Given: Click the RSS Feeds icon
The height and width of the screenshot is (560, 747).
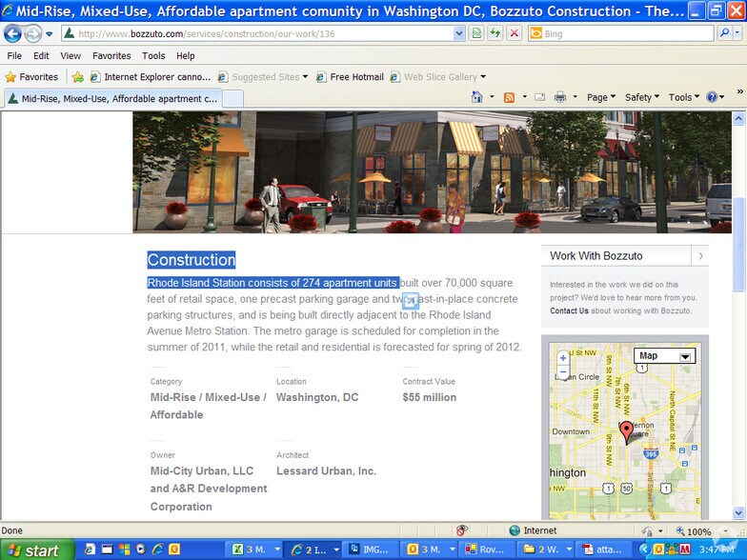Looking at the screenshot, I should point(509,97).
